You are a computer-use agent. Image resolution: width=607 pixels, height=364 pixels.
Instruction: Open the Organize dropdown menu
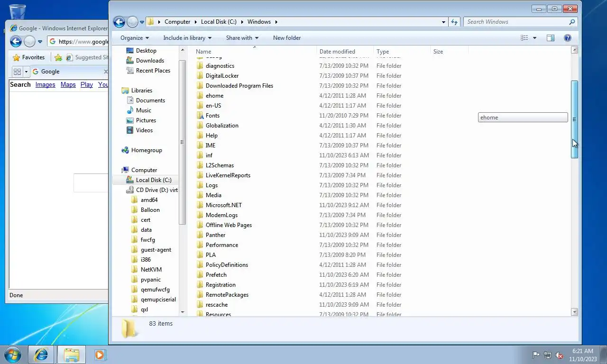coord(135,38)
